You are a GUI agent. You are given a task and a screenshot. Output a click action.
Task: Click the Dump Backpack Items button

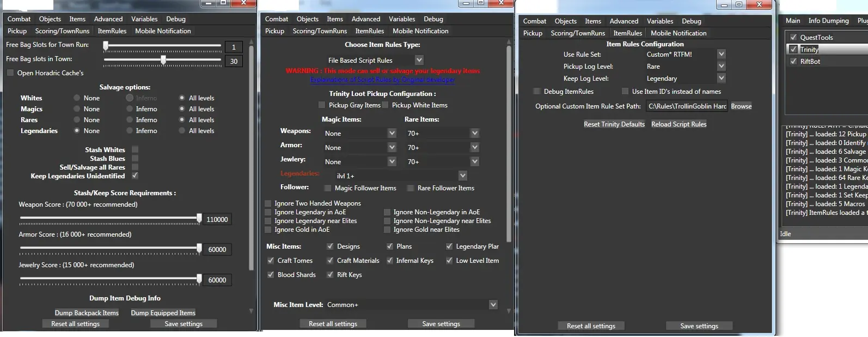pyautogui.click(x=87, y=313)
